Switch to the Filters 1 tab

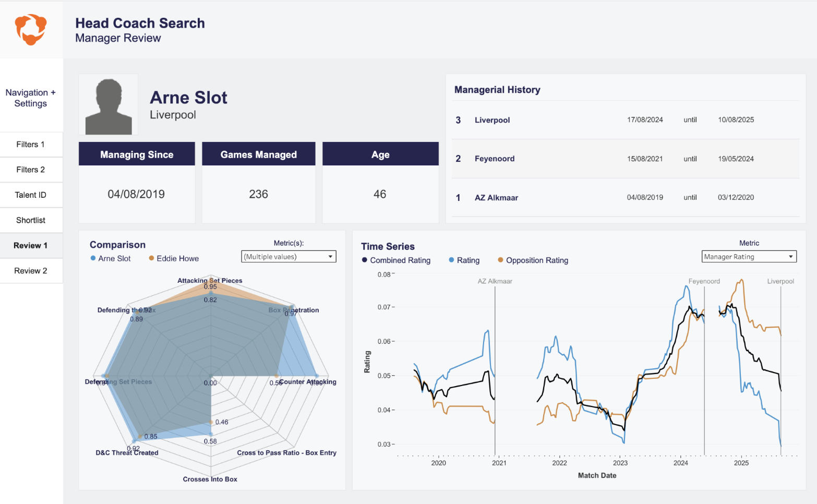(31, 145)
